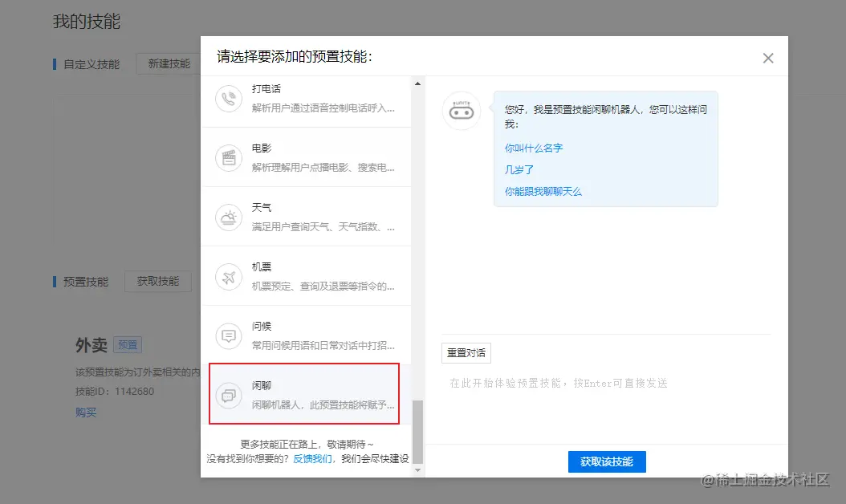The image size is (846, 504).
Task: Click the 重置对话 button
Action: click(466, 353)
